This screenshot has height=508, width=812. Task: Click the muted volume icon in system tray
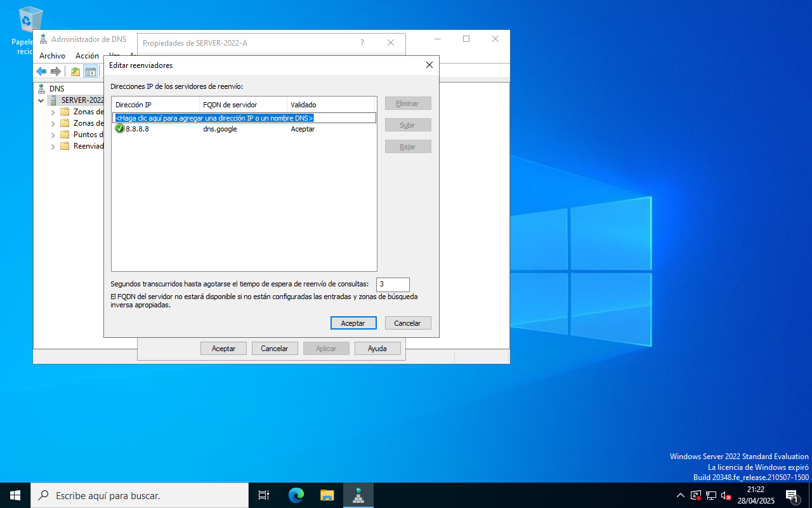click(726, 495)
